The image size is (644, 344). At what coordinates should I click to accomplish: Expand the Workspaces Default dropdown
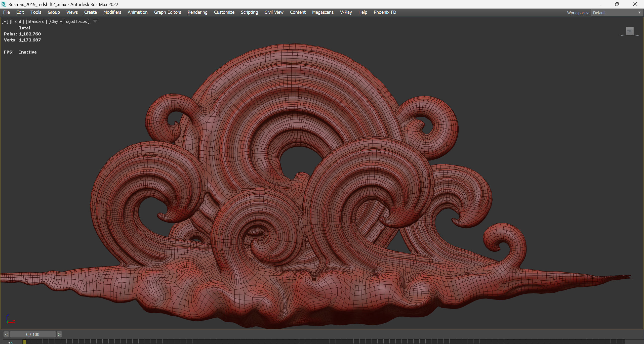[x=639, y=13]
